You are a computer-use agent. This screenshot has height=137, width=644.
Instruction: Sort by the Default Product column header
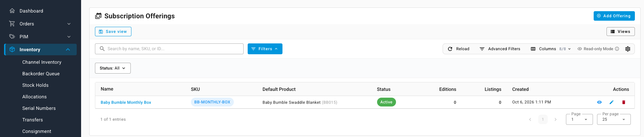pos(279,89)
